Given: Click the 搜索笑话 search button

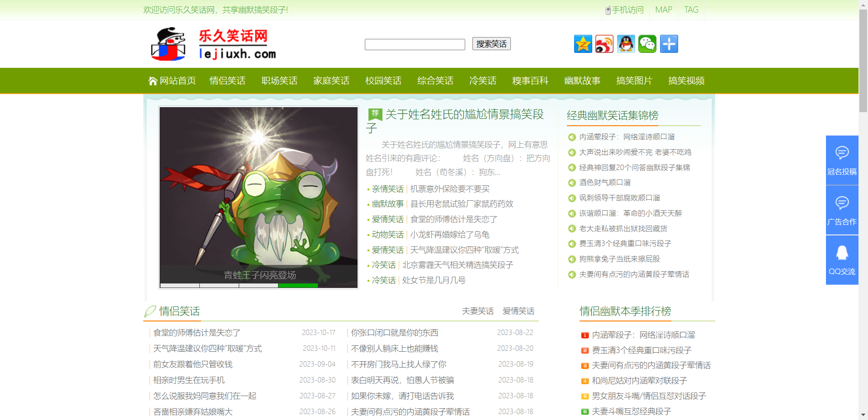Looking at the screenshot, I should tap(491, 43).
